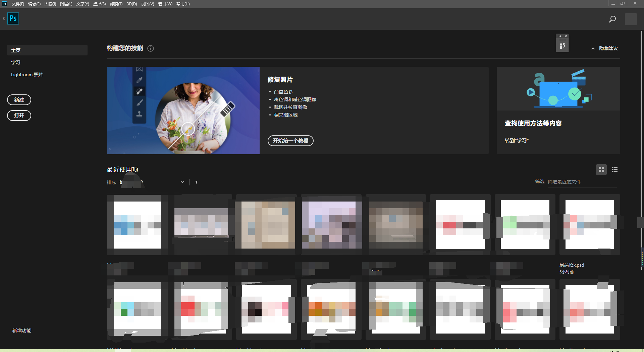
Task: Click the 调亮暗区域 bullet
Action: tap(286, 115)
